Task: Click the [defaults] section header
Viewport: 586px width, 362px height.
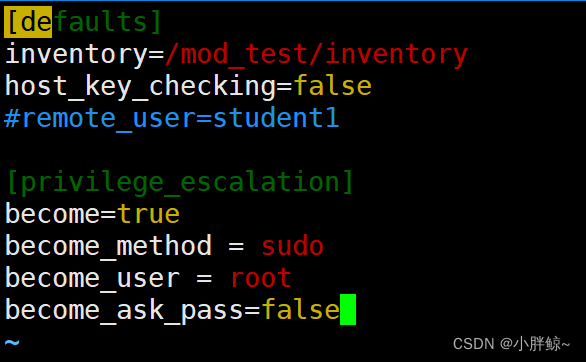Action: click(x=83, y=22)
